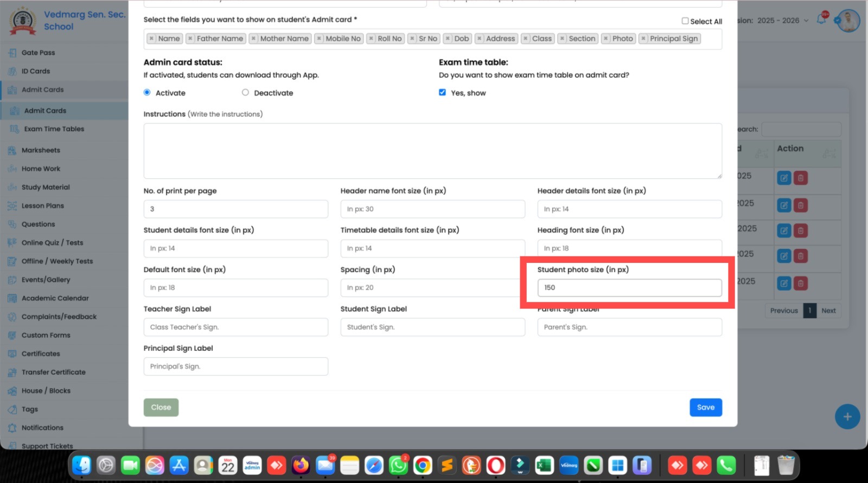The height and width of the screenshot is (483, 868).
Task: Open Google Chrome in the dock
Action: click(423, 465)
